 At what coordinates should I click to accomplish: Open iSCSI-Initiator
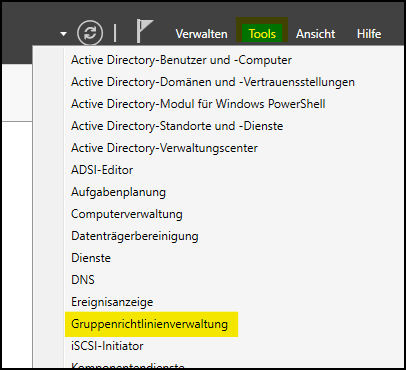tap(107, 346)
